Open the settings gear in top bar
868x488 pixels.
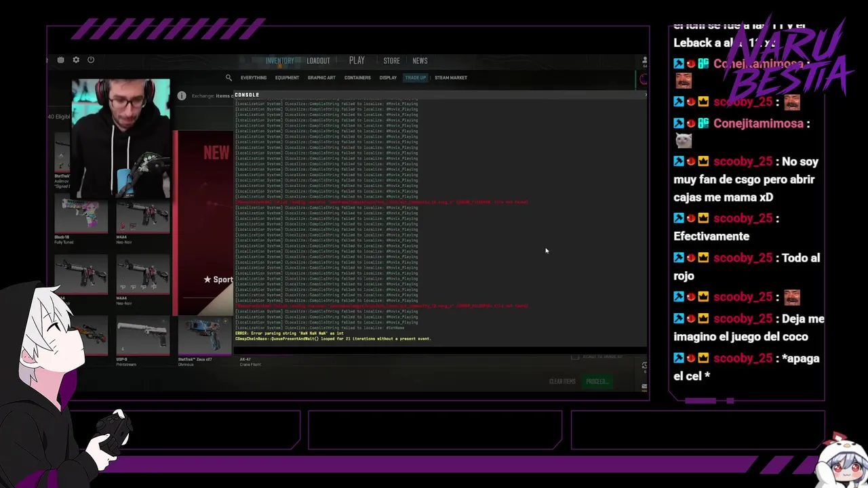coord(76,60)
